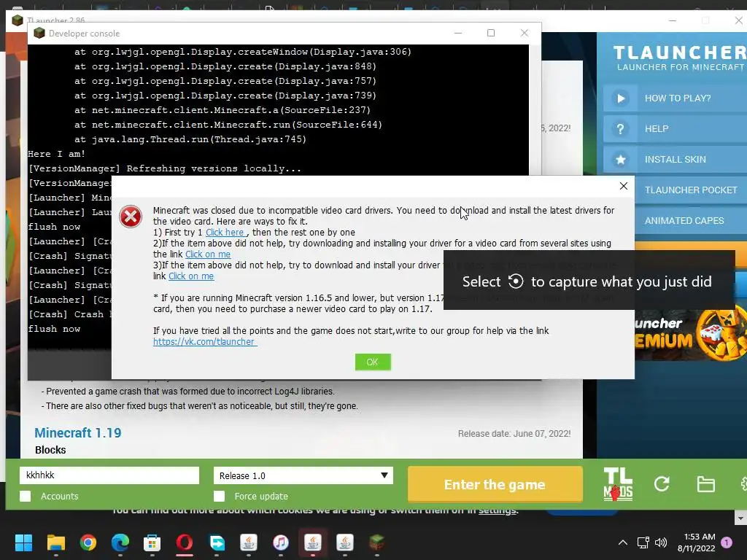Minimize the Developer console window
The height and width of the screenshot is (560, 747).
458,33
